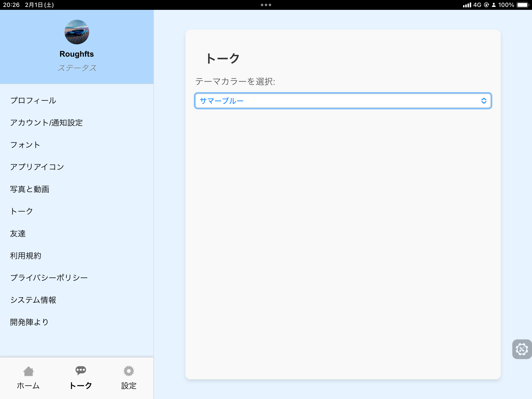Tap the Settings gear icon in bottom bar

tap(129, 371)
